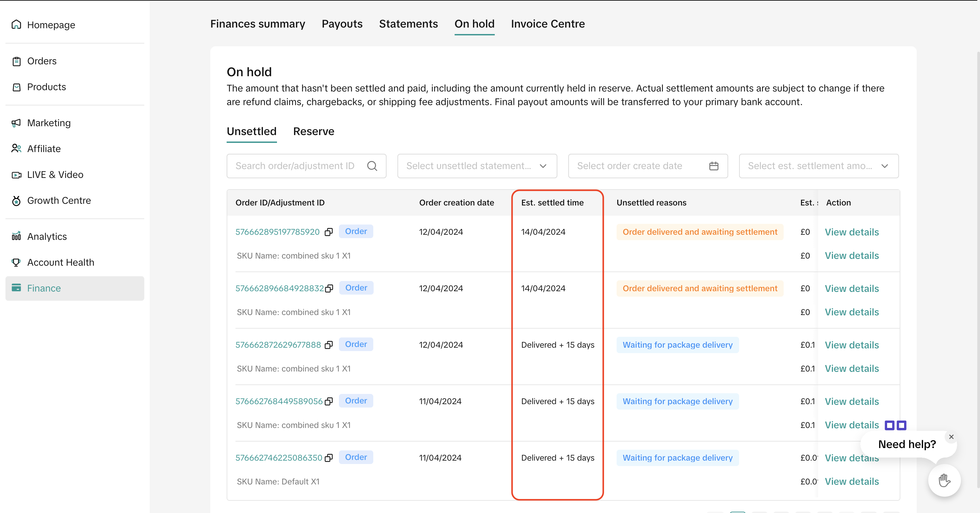Viewport: 980px width, 513px height.
Task: Switch to the Reserve tab
Action: pos(313,132)
